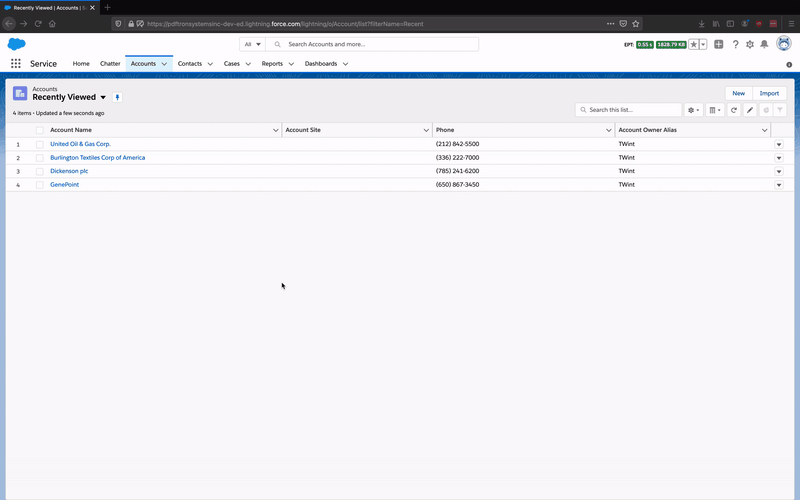Select all accounts with header checkbox
Image resolution: width=800 pixels, height=500 pixels.
39,130
